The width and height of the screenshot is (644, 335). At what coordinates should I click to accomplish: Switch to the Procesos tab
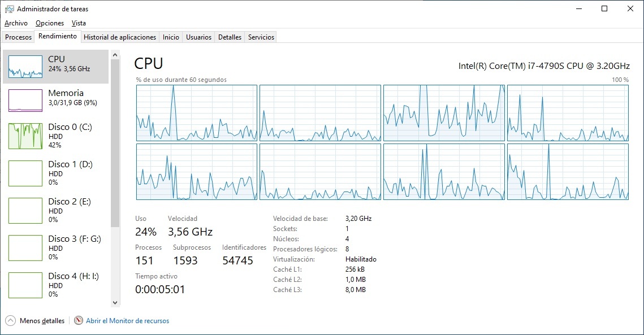19,37
